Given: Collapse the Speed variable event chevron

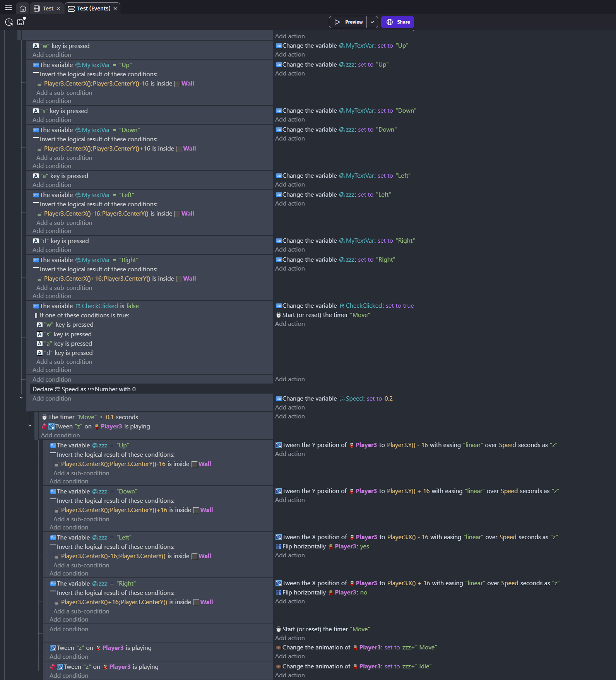Looking at the screenshot, I should point(21,398).
